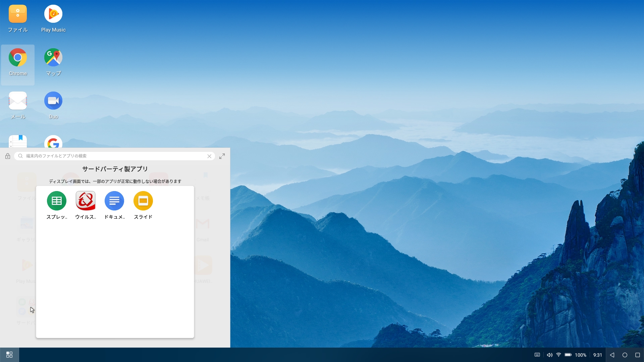Clear search with the X button
This screenshot has width=644, height=362.
pyautogui.click(x=209, y=156)
